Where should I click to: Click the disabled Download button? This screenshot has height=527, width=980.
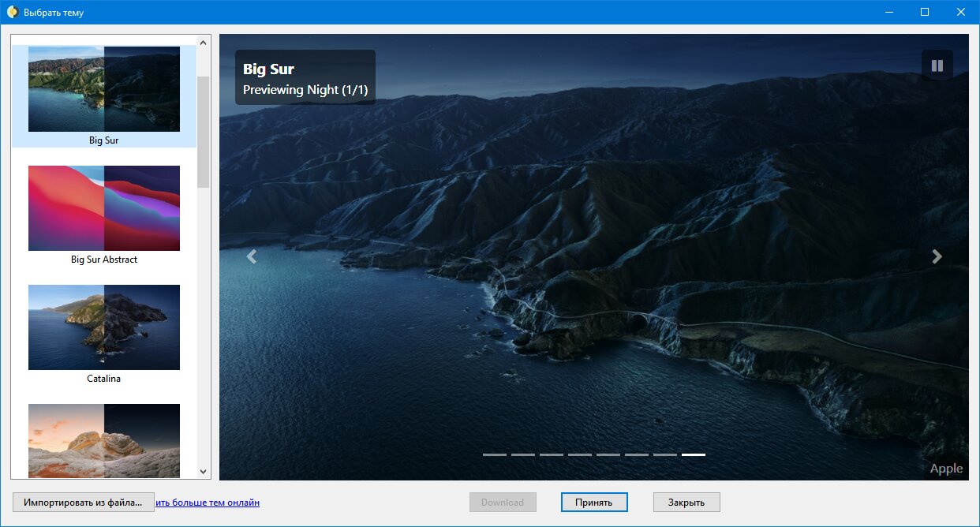(503, 502)
